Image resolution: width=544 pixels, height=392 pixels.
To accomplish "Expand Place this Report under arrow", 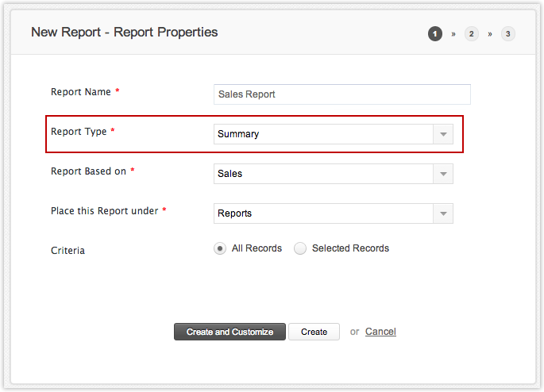I will 443,213.
